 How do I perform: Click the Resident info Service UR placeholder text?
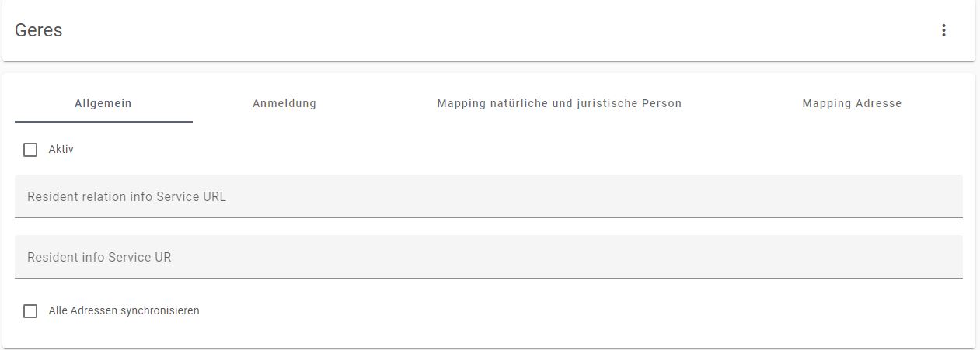pyautogui.click(x=99, y=257)
